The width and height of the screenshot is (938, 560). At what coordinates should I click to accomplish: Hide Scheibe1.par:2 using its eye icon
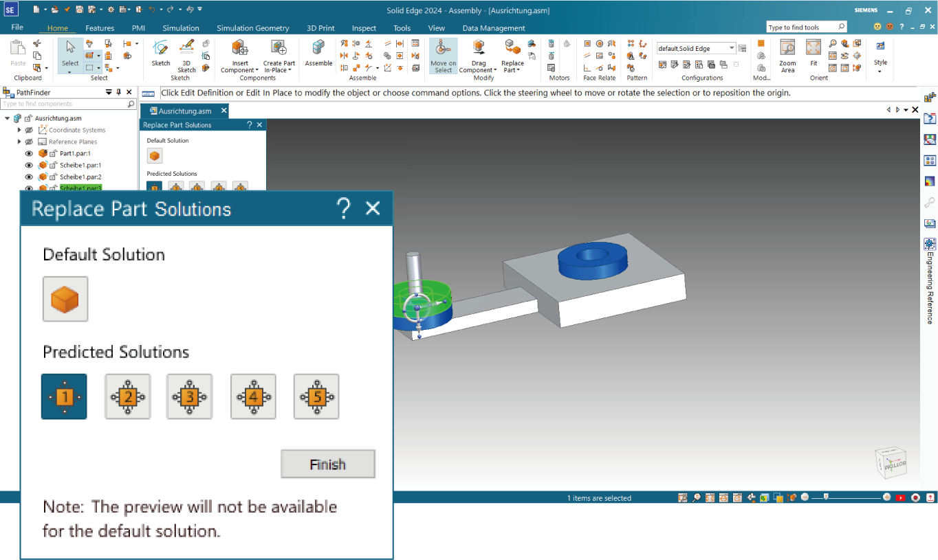click(x=29, y=177)
